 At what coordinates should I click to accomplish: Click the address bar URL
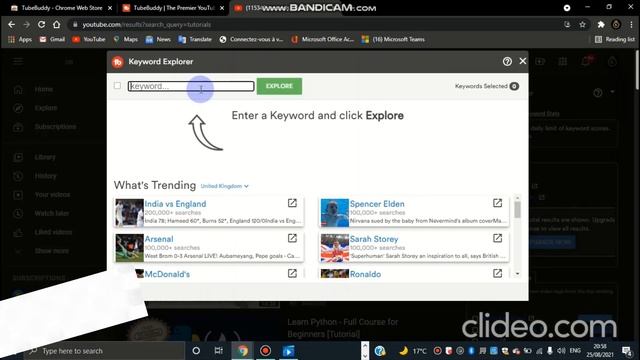[147, 24]
